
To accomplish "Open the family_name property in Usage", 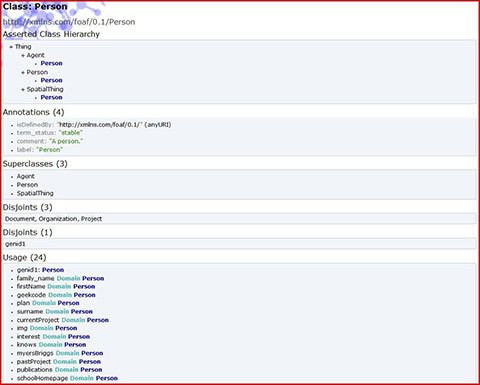I will 35,278.
